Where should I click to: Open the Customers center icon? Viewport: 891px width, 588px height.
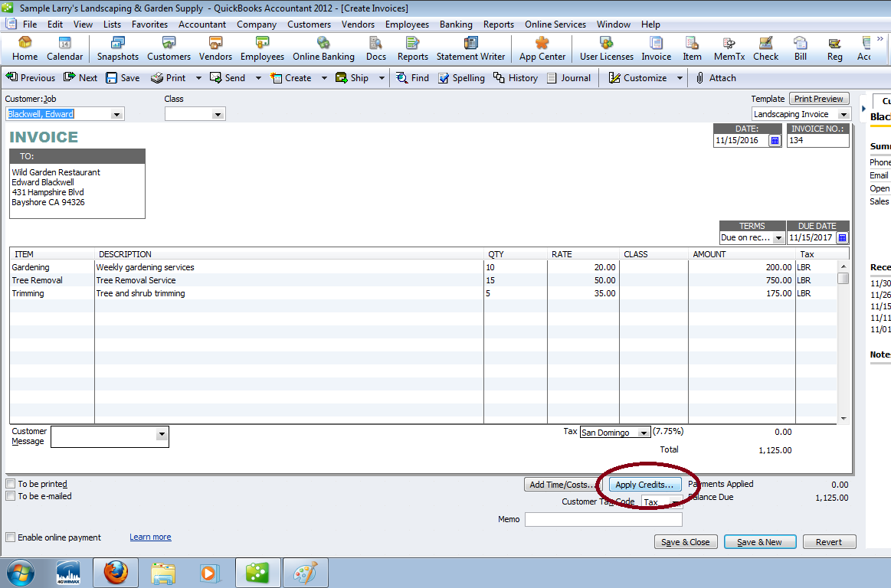point(169,49)
